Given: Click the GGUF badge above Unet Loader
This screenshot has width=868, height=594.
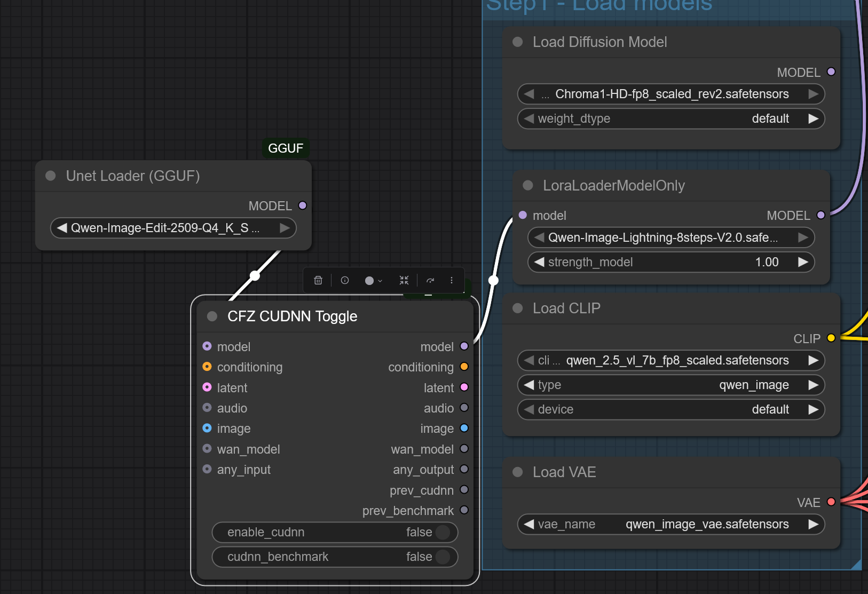Looking at the screenshot, I should [x=286, y=148].
